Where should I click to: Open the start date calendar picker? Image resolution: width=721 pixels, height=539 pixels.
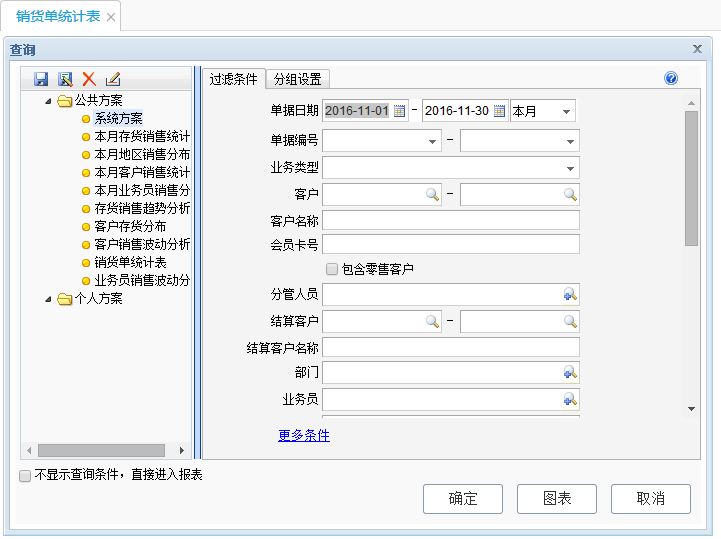coord(400,111)
